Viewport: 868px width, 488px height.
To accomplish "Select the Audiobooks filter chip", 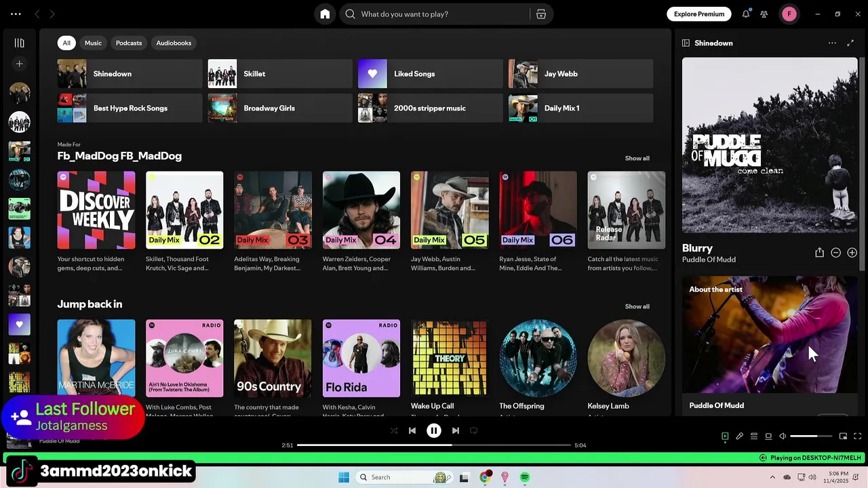I will coord(174,43).
